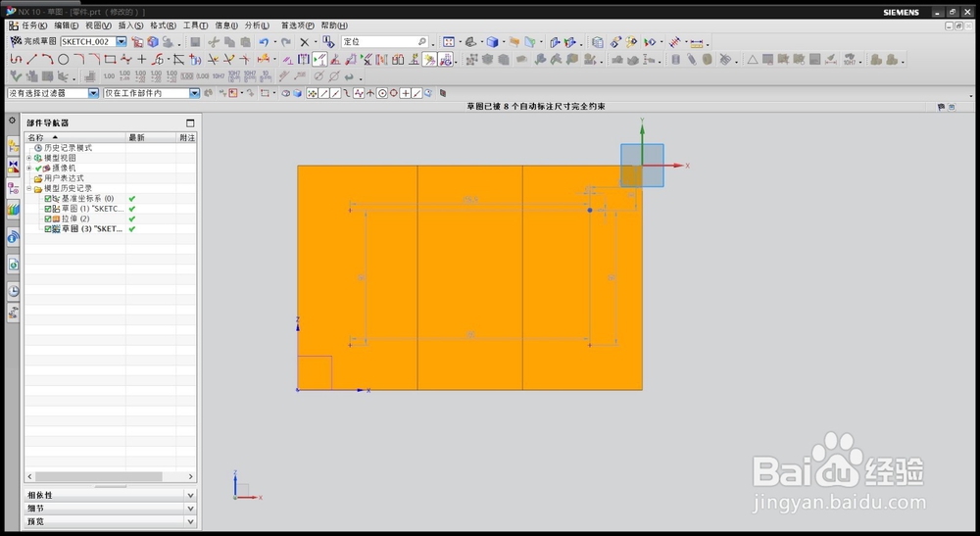Select the Arc sketch tool
Image resolution: width=980 pixels, height=536 pixels.
tap(47, 60)
